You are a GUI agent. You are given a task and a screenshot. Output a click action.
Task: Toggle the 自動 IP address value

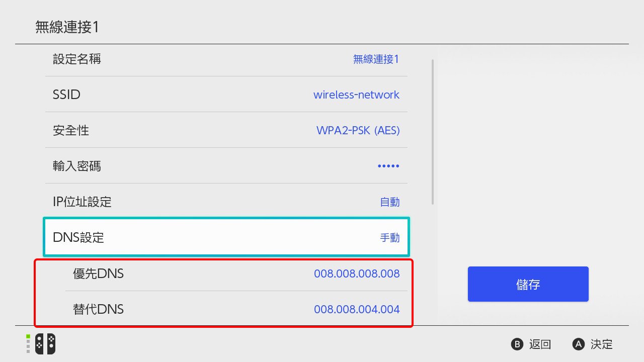[x=389, y=202]
